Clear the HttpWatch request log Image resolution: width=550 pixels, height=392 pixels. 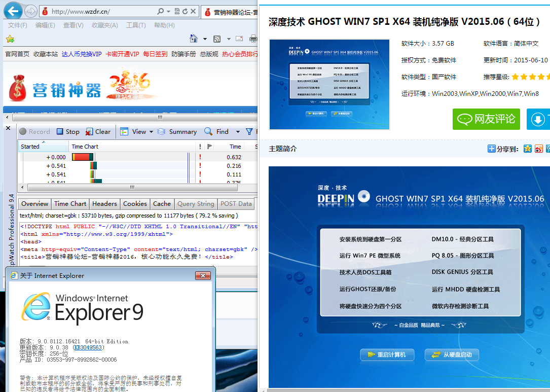click(x=98, y=132)
